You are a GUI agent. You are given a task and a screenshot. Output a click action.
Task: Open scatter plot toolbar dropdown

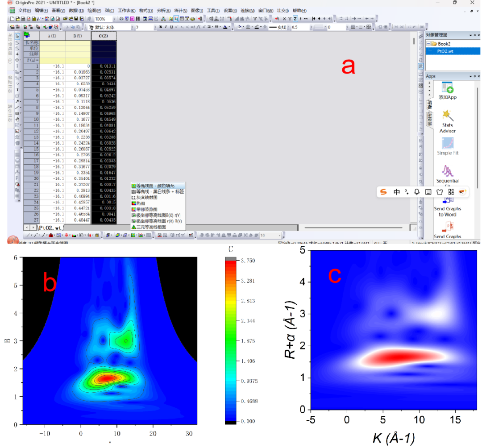tap(39, 235)
